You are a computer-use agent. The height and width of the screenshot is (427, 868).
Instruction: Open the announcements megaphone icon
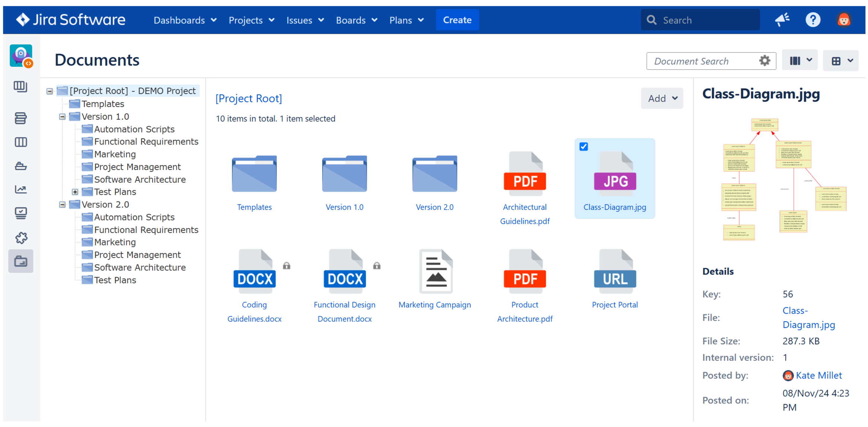coord(782,19)
